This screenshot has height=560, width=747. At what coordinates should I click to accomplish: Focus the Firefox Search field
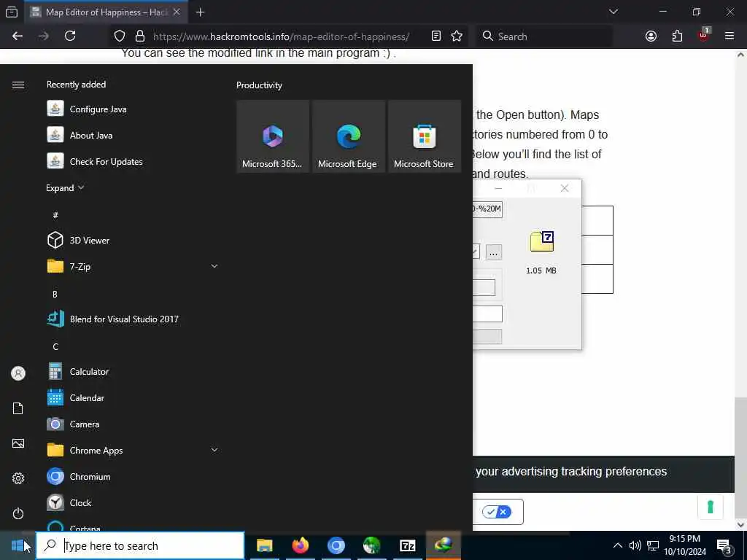click(544, 36)
